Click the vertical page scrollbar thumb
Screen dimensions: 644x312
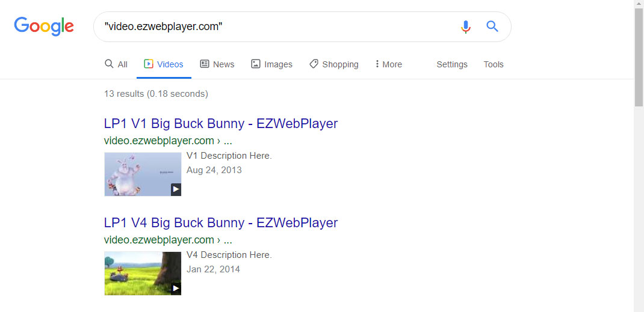click(639, 57)
